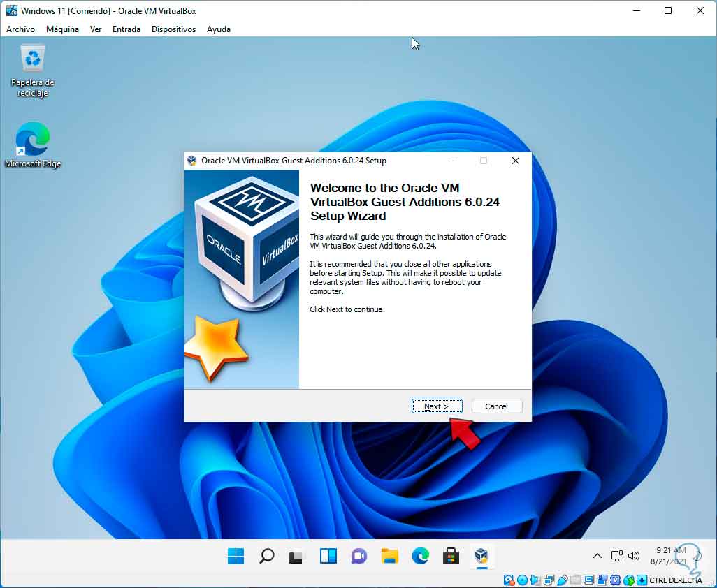Click hard disk activity status icon
The image size is (717, 588).
509,580
